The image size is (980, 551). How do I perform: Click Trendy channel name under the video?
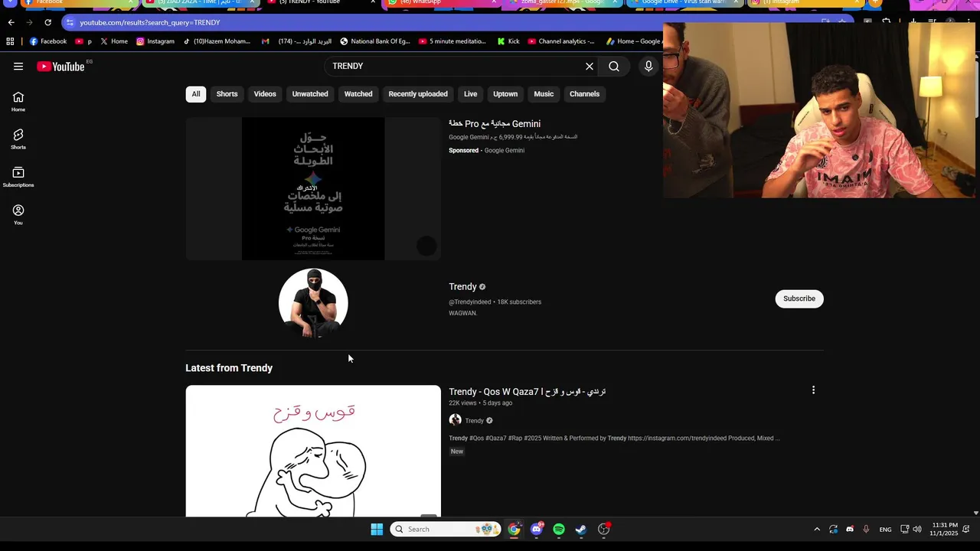point(475,421)
